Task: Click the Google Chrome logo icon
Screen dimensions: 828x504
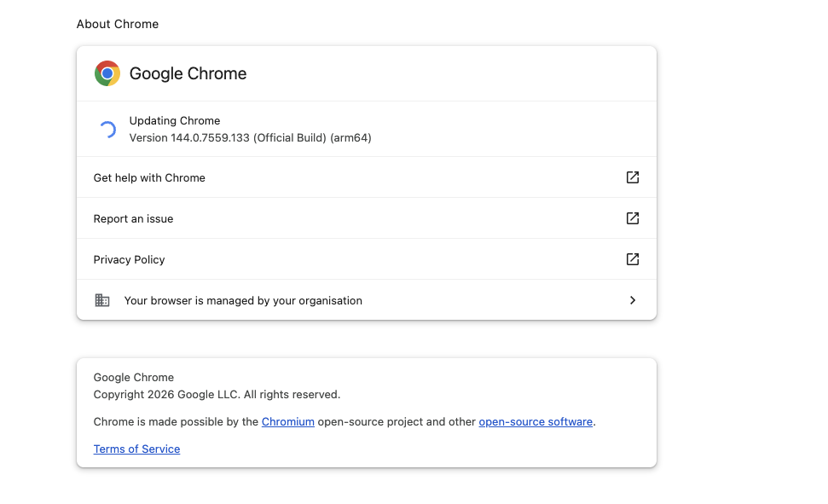Action: tap(107, 73)
